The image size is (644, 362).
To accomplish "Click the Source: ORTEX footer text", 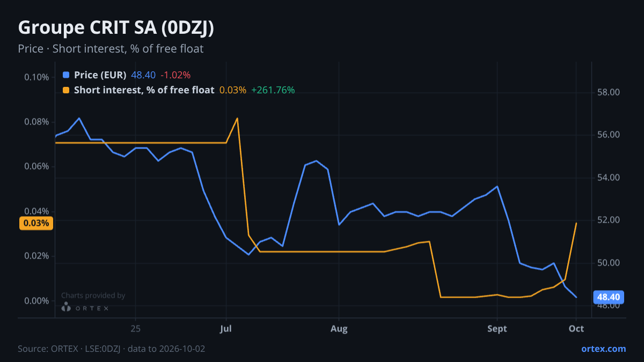I will coord(111,349).
